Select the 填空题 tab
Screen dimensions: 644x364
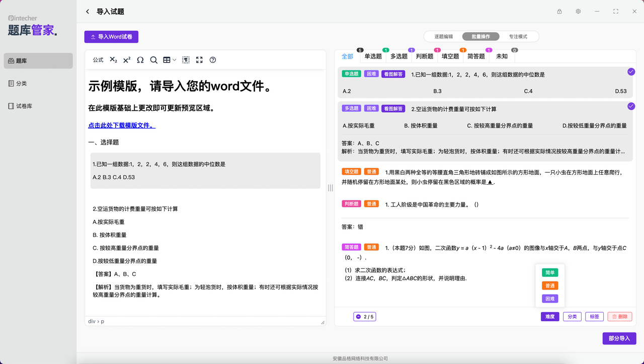[x=450, y=56]
